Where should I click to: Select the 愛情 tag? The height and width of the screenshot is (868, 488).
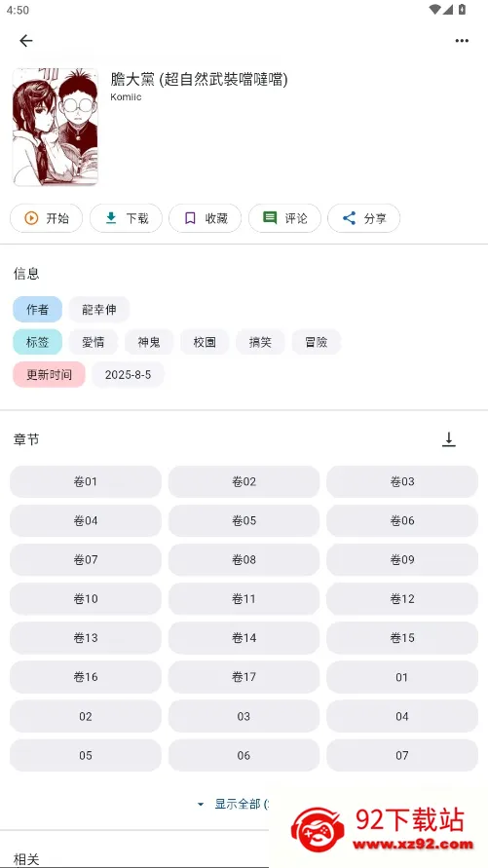[x=94, y=342]
